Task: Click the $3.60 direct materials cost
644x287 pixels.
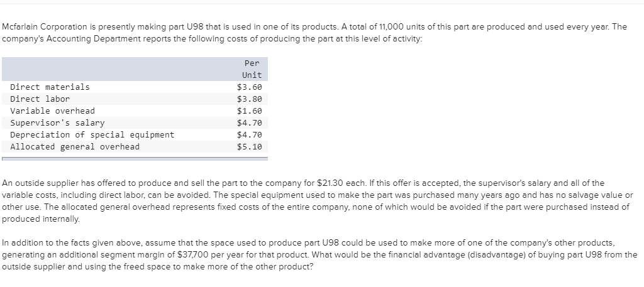Action: (x=249, y=87)
